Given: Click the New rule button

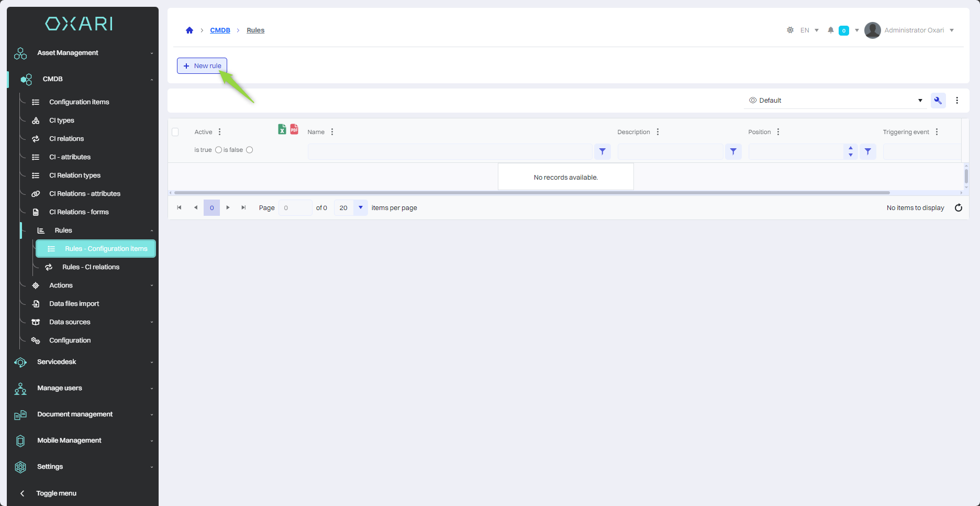Looking at the screenshot, I should coord(202,66).
